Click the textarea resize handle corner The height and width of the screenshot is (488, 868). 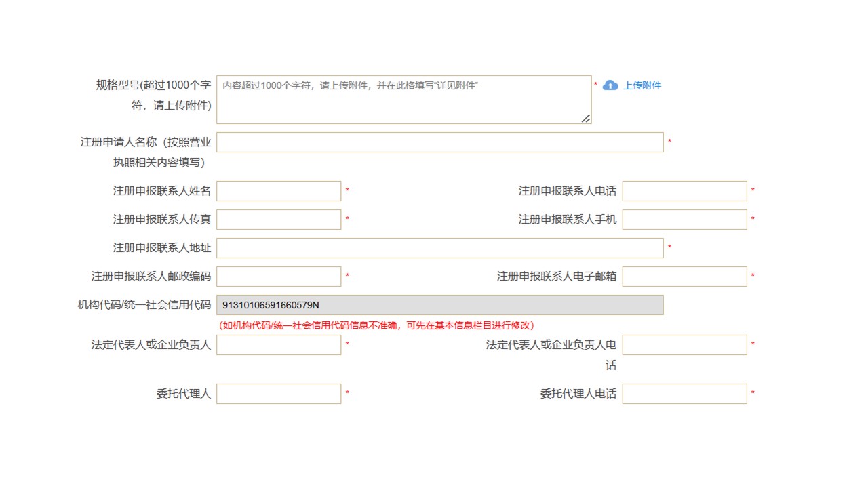click(586, 119)
